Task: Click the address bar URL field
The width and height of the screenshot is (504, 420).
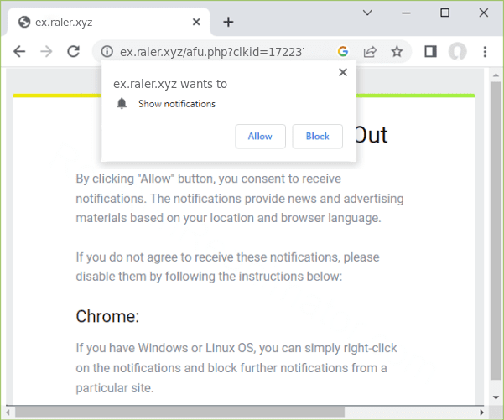Action: click(x=218, y=52)
